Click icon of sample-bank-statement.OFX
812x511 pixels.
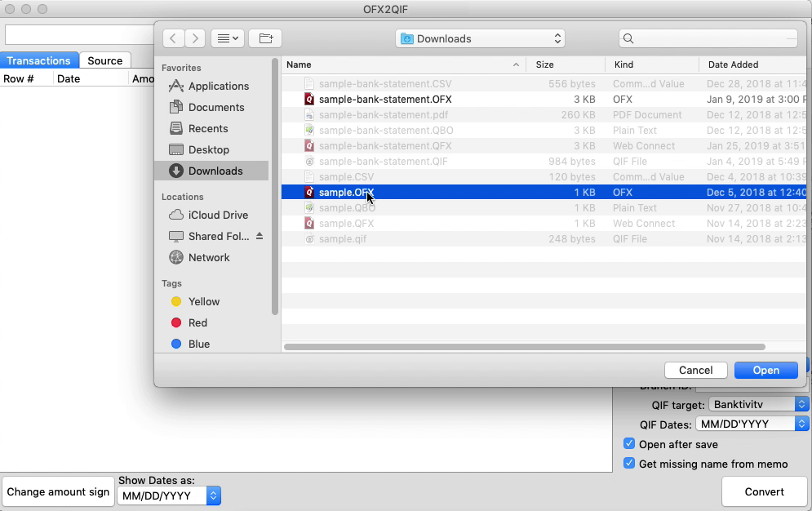[309, 100]
